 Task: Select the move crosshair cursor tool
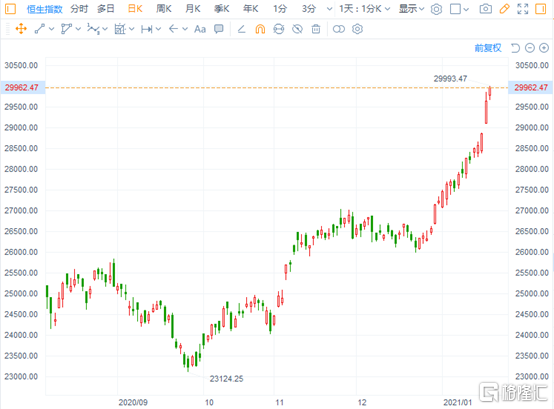click(x=21, y=29)
